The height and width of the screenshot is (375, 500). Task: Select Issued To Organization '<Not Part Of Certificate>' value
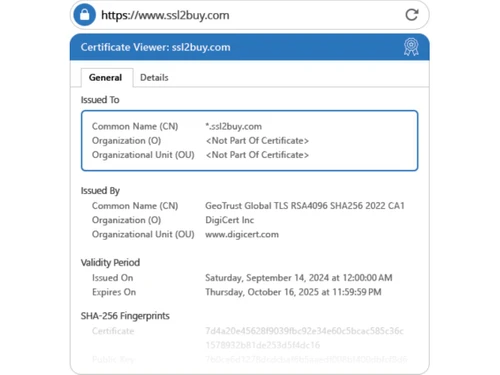tap(257, 141)
